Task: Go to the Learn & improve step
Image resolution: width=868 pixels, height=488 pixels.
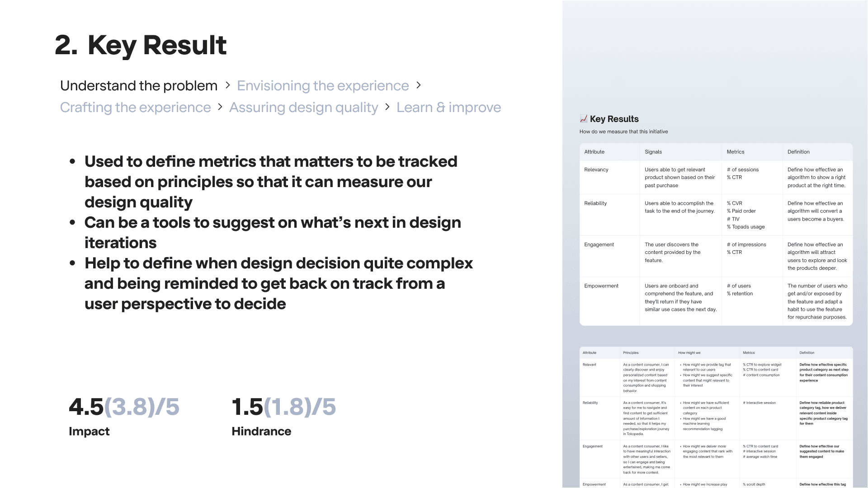Action: click(449, 108)
